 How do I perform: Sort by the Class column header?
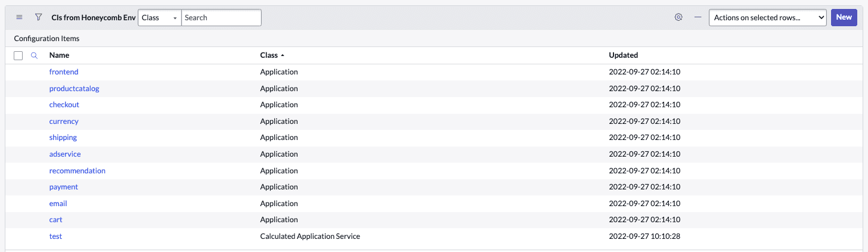click(x=269, y=55)
